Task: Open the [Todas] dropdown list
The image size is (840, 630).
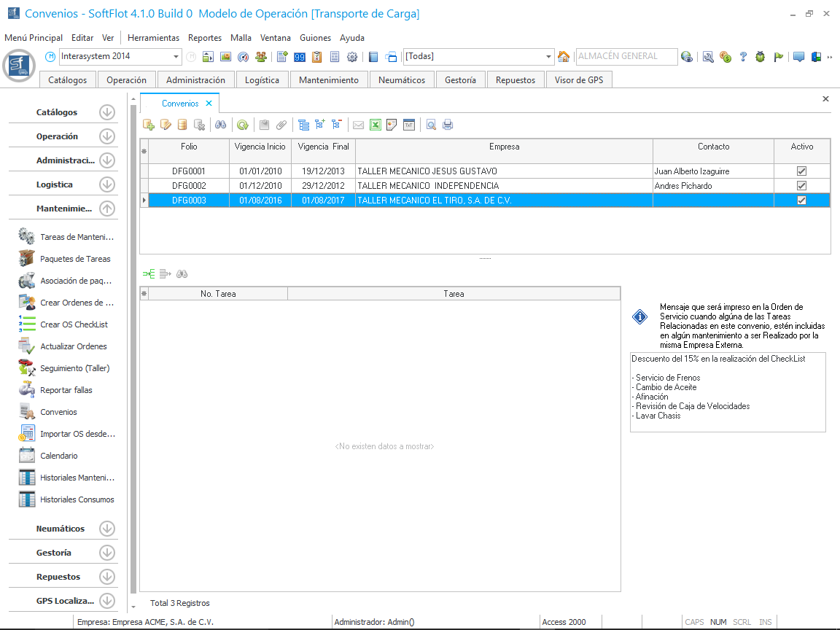Action: pyautogui.click(x=549, y=57)
